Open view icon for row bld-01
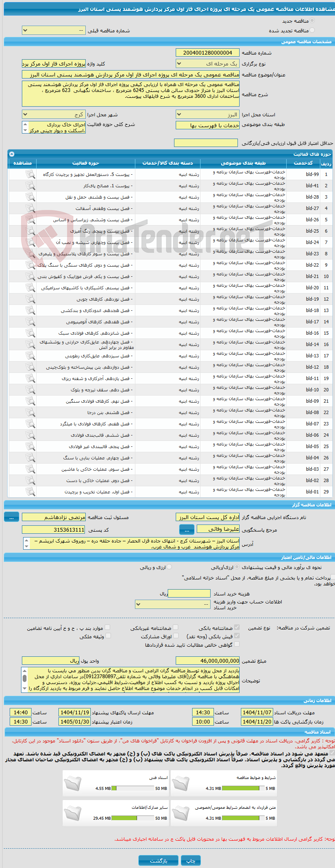Image resolution: width=335 pixels, height=868 pixels. (30, 492)
